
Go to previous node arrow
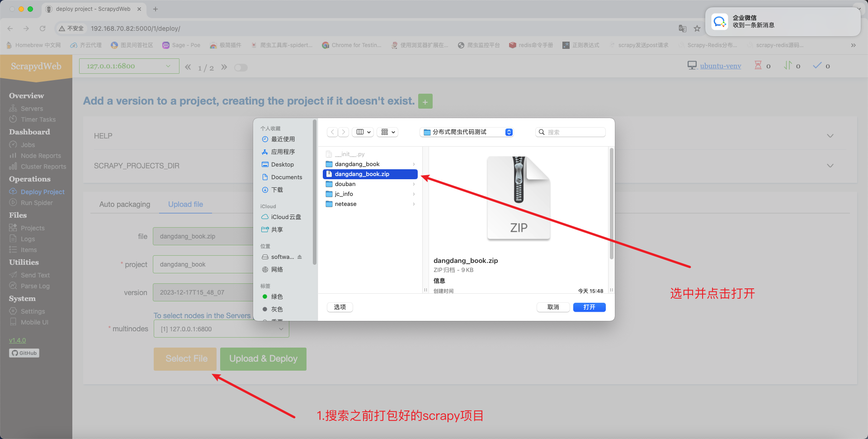pos(188,67)
